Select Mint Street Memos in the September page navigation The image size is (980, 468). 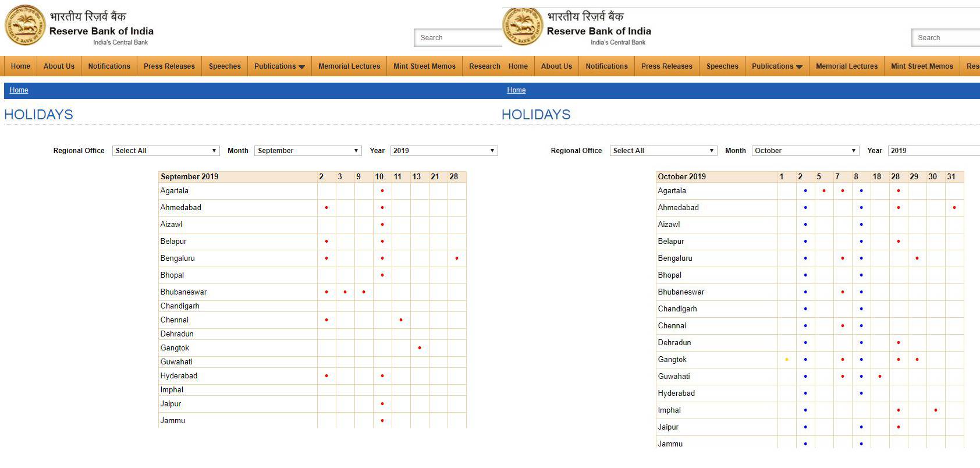424,66
